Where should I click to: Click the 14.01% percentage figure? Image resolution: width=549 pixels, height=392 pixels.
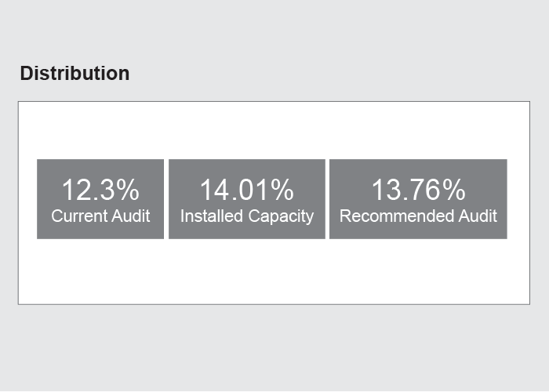point(247,190)
